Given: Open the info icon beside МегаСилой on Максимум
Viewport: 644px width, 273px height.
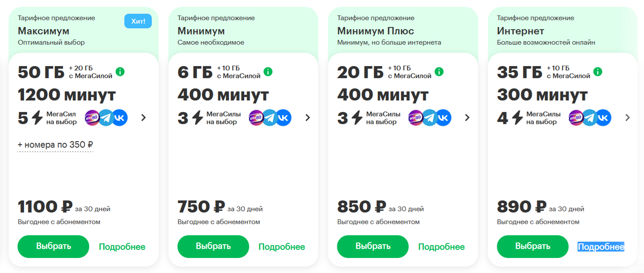Looking at the screenshot, I should pyautogui.click(x=121, y=72).
